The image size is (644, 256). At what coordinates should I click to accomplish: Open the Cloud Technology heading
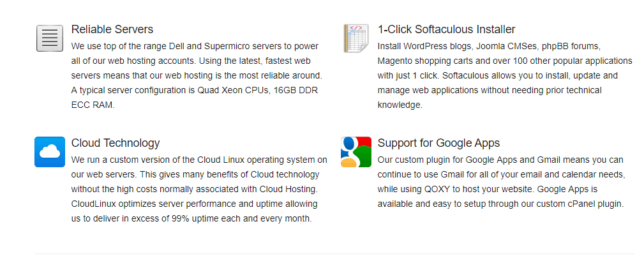pos(116,143)
